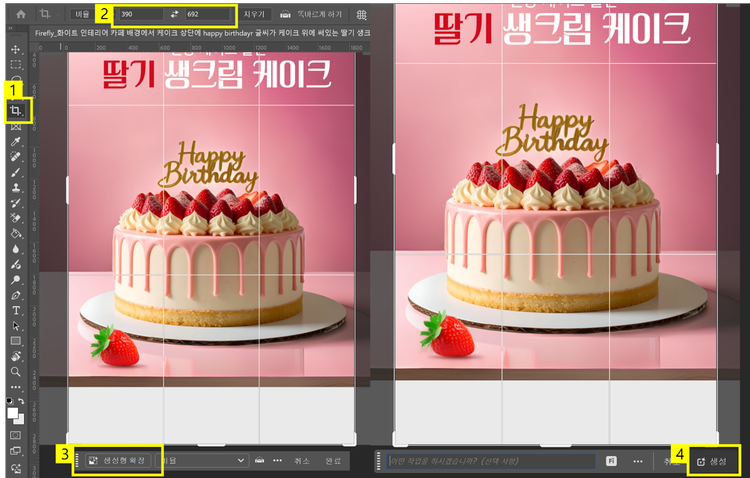Click the generate bar drag handle
Image resolution: width=750 pixels, height=478 pixels.
point(379,461)
